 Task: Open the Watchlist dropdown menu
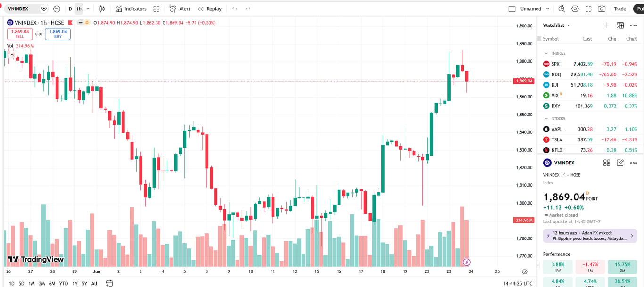(557, 25)
